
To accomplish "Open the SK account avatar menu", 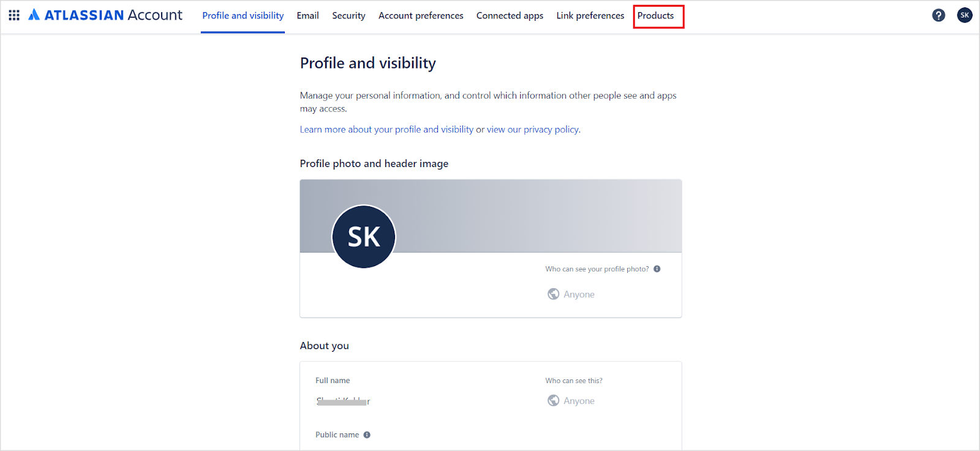I will pos(965,15).
